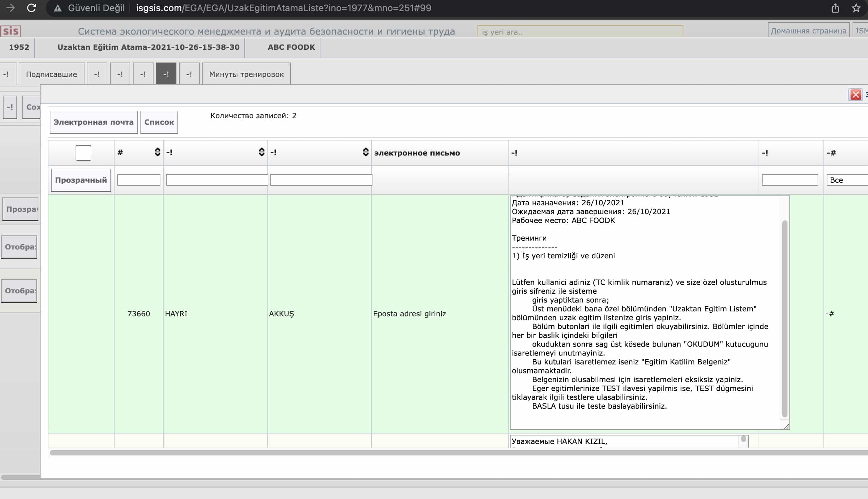Sort by the # column arrows
The width and height of the screenshot is (868, 499).
click(157, 152)
